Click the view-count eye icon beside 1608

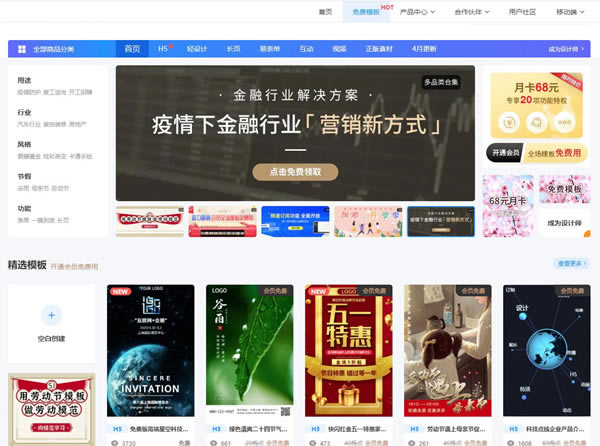(511, 443)
